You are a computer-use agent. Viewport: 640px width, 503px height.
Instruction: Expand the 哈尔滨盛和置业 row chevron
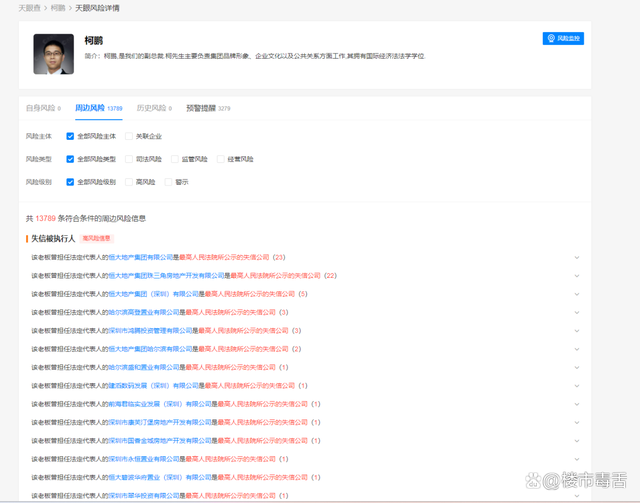pyautogui.click(x=577, y=367)
